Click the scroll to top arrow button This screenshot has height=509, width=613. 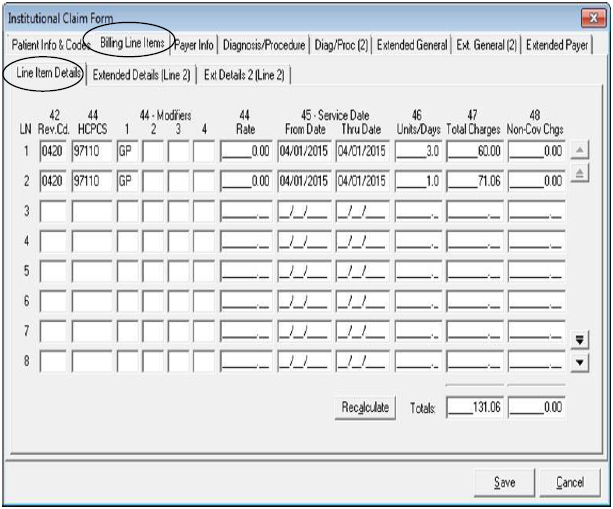578,174
